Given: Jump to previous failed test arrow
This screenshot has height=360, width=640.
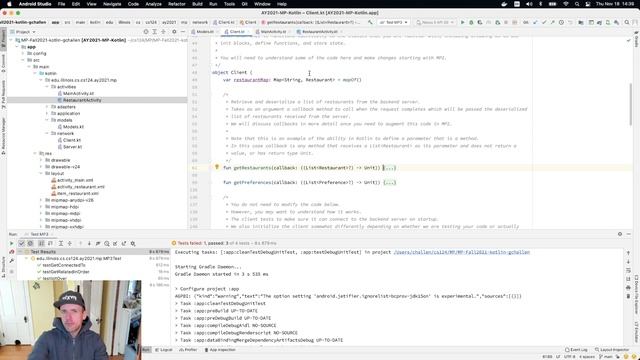Looking at the screenshot, I should click(80, 243).
